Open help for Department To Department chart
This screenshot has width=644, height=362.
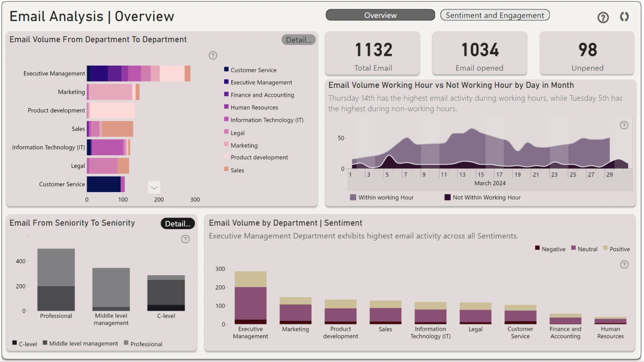[x=213, y=55]
